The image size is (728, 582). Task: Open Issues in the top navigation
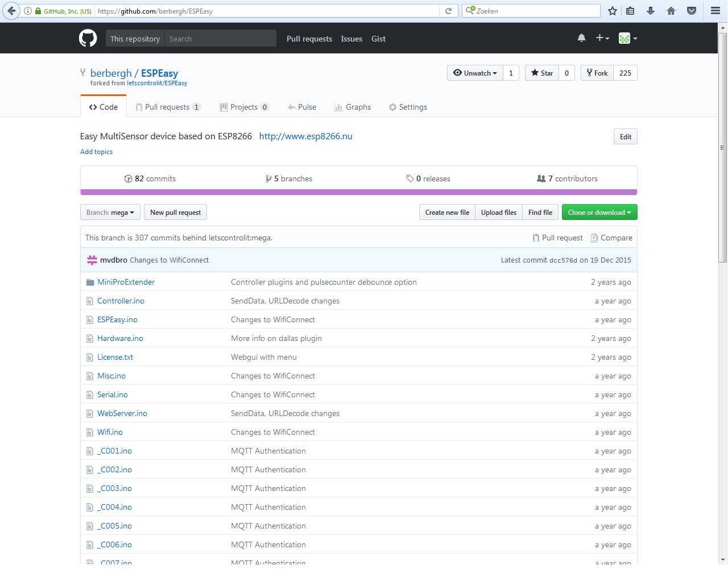(351, 39)
